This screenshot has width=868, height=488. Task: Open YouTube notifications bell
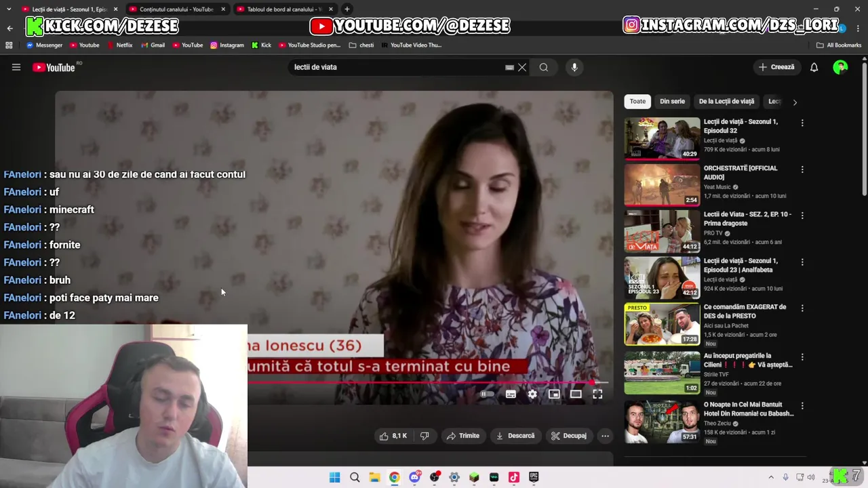click(x=814, y=67)
